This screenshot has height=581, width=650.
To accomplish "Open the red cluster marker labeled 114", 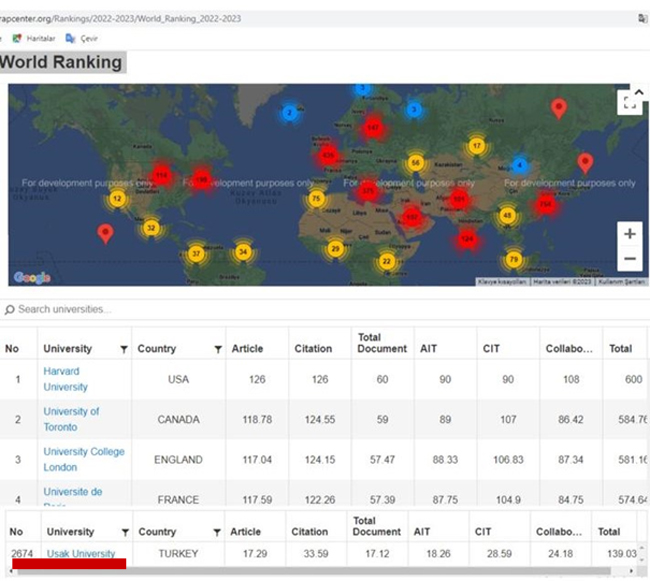I will point(161,175).
